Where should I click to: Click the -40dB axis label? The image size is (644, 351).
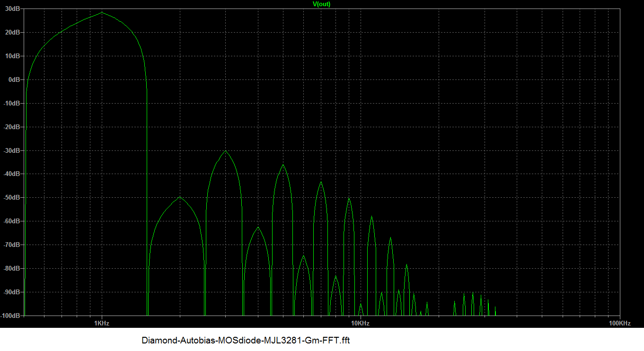(x=12, y=174)
